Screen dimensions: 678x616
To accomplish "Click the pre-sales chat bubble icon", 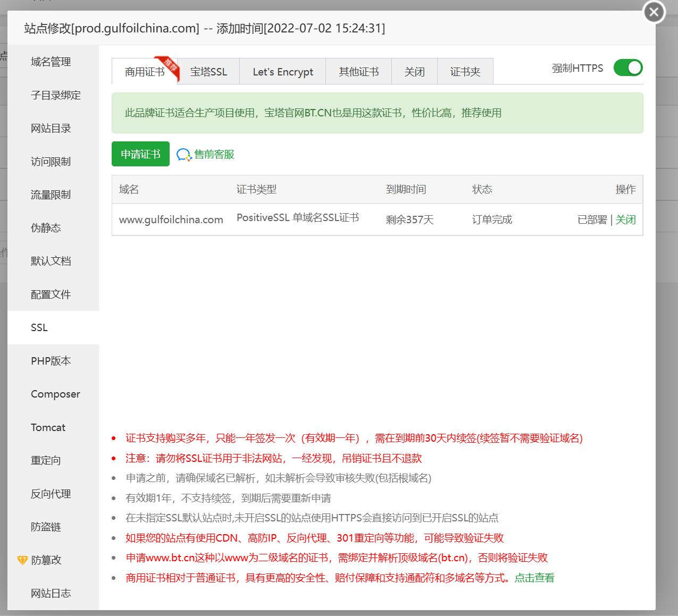I will [x=183, y=155].
